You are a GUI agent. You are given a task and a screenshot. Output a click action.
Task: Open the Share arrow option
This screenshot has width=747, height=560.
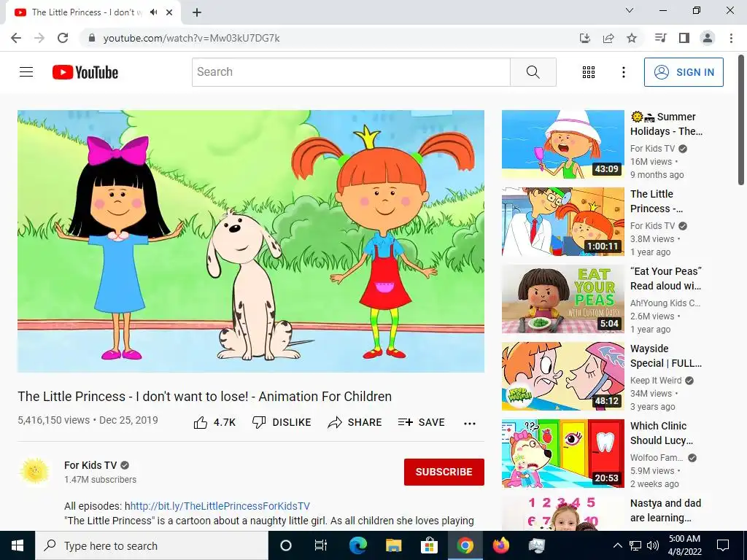click(x=355, y=422)
